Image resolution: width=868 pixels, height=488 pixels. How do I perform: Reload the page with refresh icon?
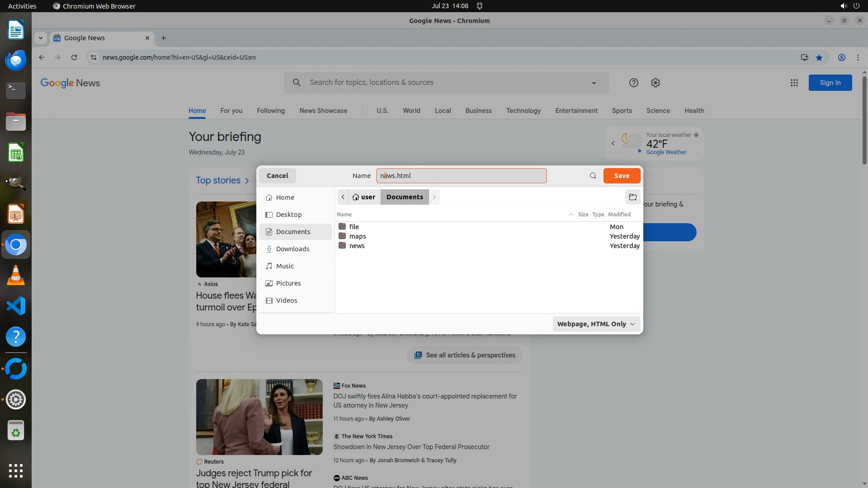pyautogui.click(x=74, y=57)
